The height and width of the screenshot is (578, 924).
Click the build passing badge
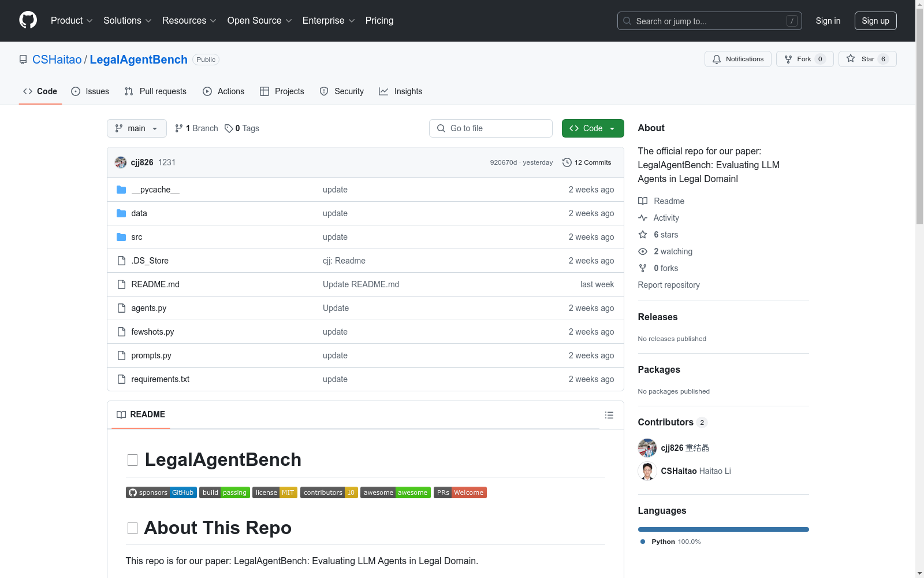click(x=225, y=492)
